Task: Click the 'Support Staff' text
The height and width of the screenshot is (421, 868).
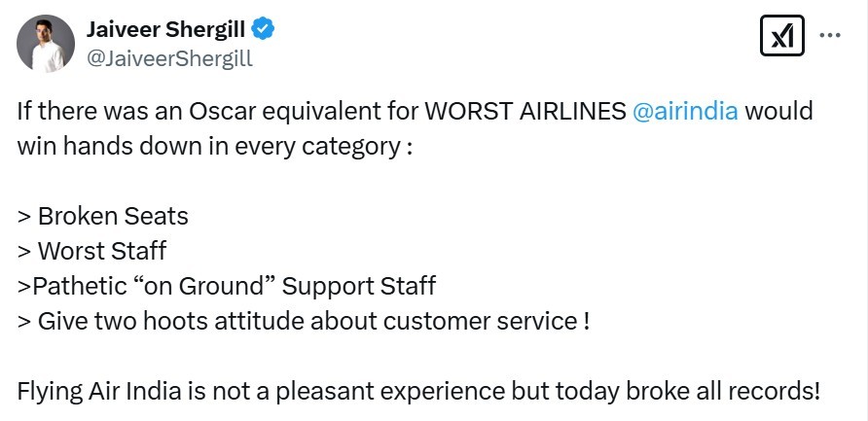Action: coord(358,286)
